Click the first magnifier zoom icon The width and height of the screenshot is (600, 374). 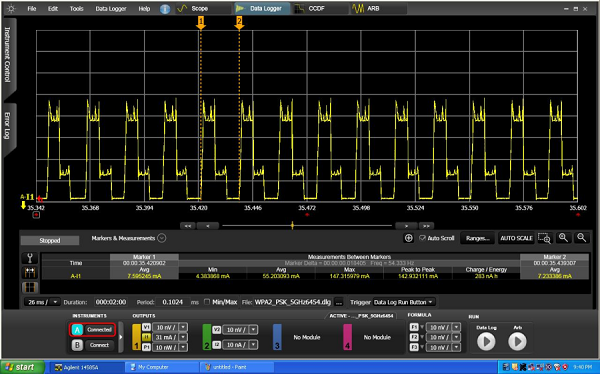click(x=563, y=238)
